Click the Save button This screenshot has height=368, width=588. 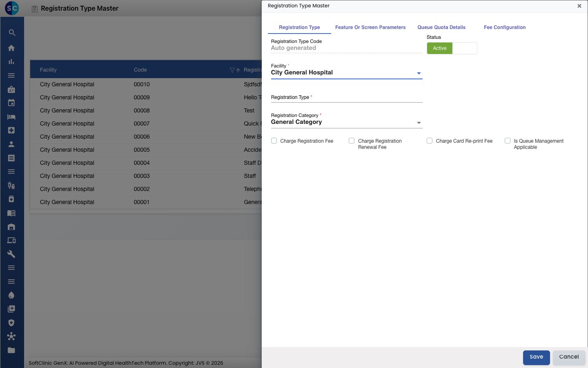537,357
